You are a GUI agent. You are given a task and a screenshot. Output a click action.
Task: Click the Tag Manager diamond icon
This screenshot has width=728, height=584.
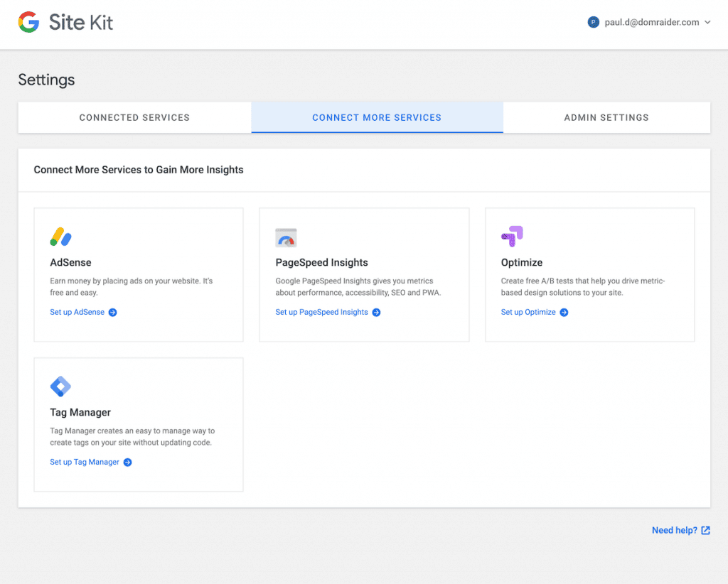(60, 386)
